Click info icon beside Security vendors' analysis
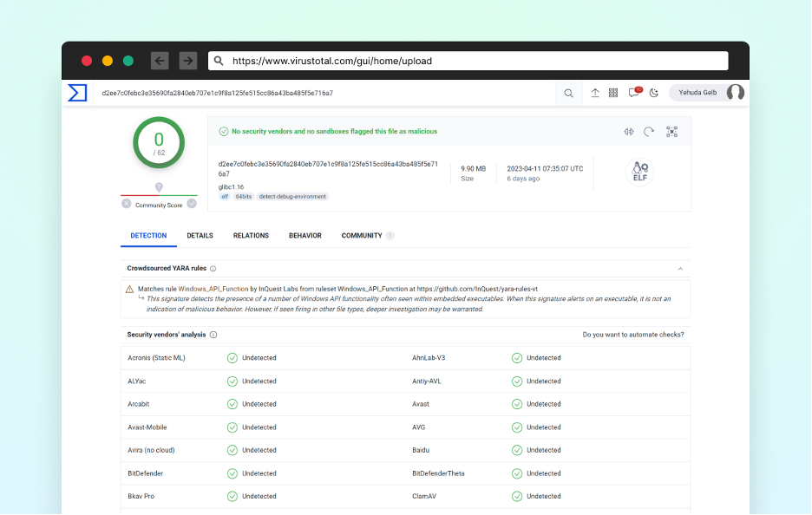This screenshot has height=515, width=812. tap(213, 335)
